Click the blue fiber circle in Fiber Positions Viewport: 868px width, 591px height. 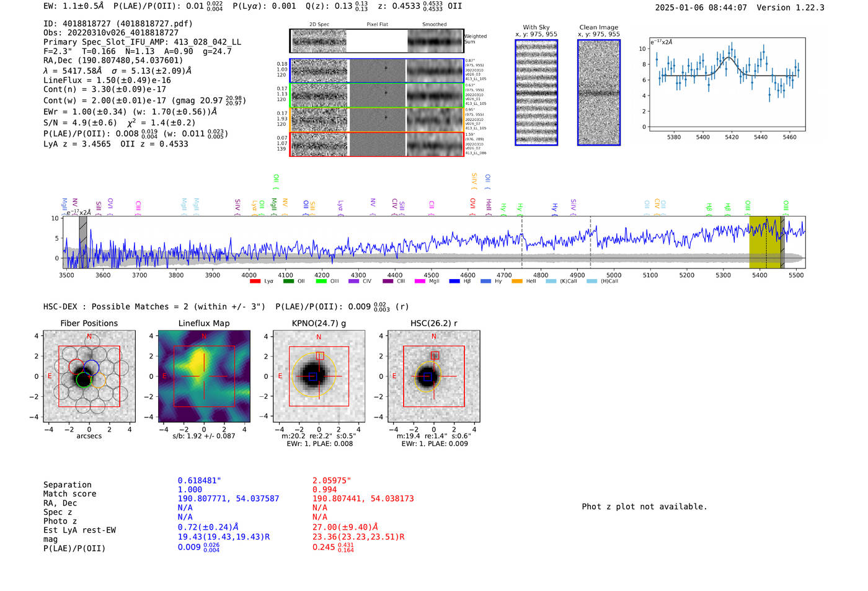click(91, 367)
